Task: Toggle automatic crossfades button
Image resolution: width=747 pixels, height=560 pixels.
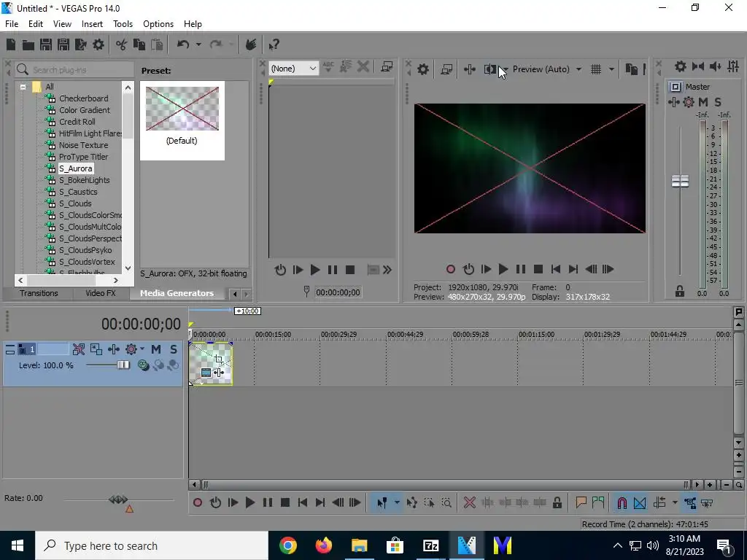Action: [640, 503]
